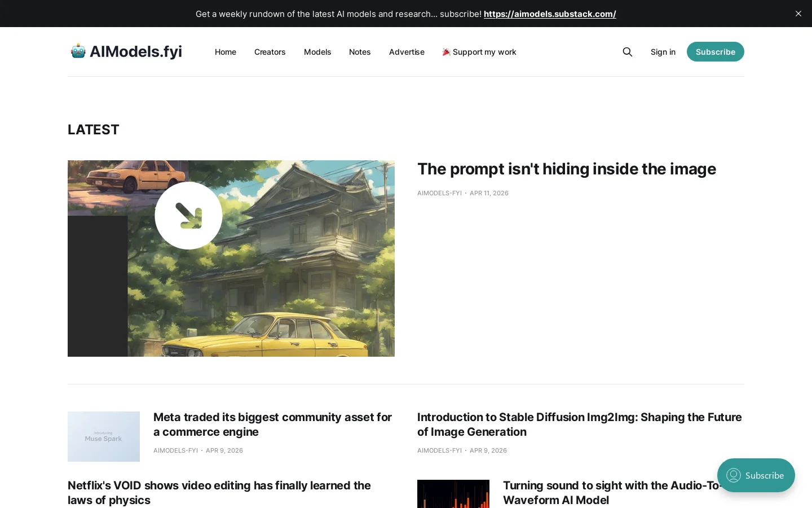Click the AIModels.fyi robot logo

(x=126, y=51)
